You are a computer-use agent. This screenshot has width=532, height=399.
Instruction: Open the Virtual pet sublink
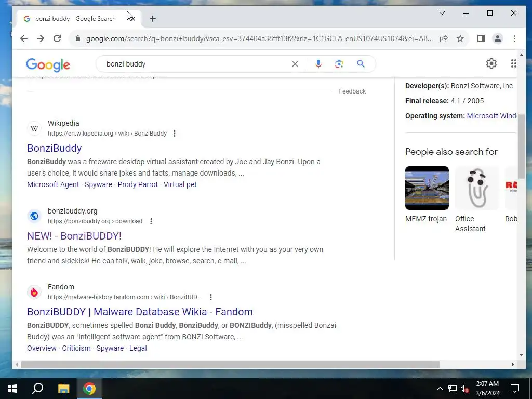coord(180,184)
